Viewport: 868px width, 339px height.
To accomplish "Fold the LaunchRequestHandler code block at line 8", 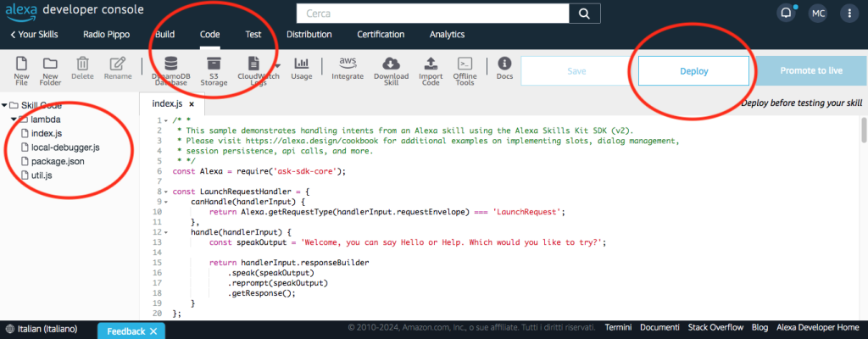I will [x=165, y=192].
